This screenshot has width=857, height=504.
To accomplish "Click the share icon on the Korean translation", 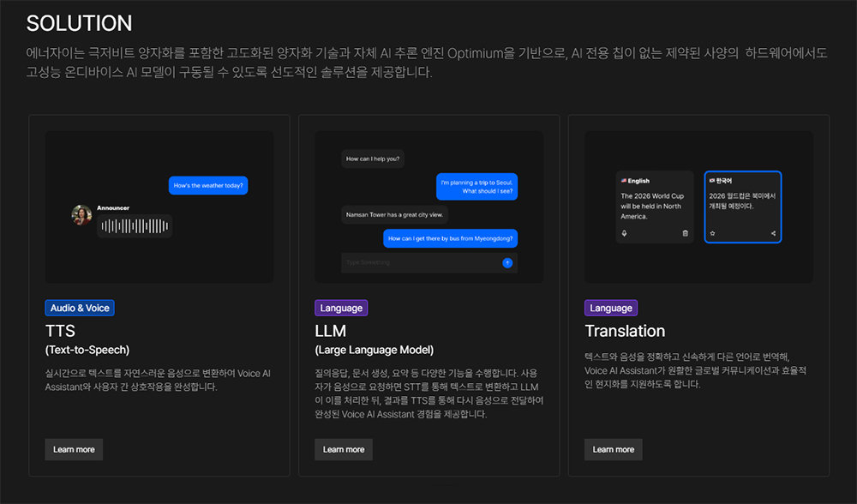I will point(772,232).
